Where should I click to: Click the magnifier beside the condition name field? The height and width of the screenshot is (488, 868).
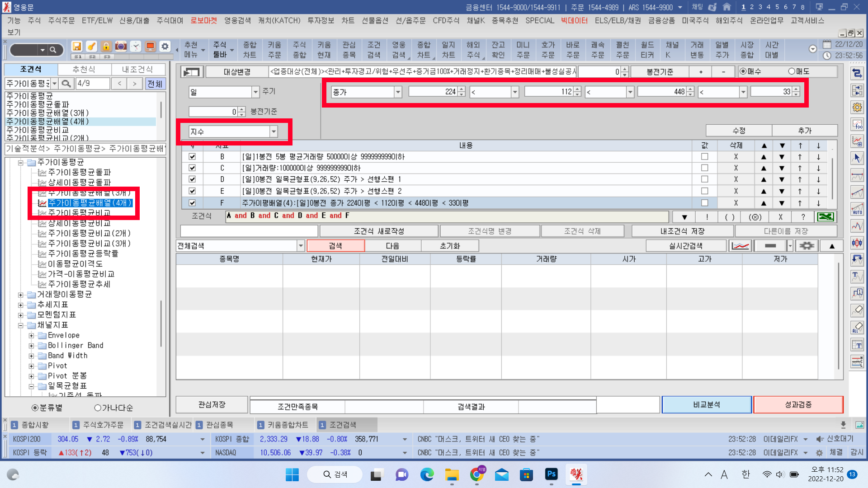pyautogui.click(x=66, y=84)
